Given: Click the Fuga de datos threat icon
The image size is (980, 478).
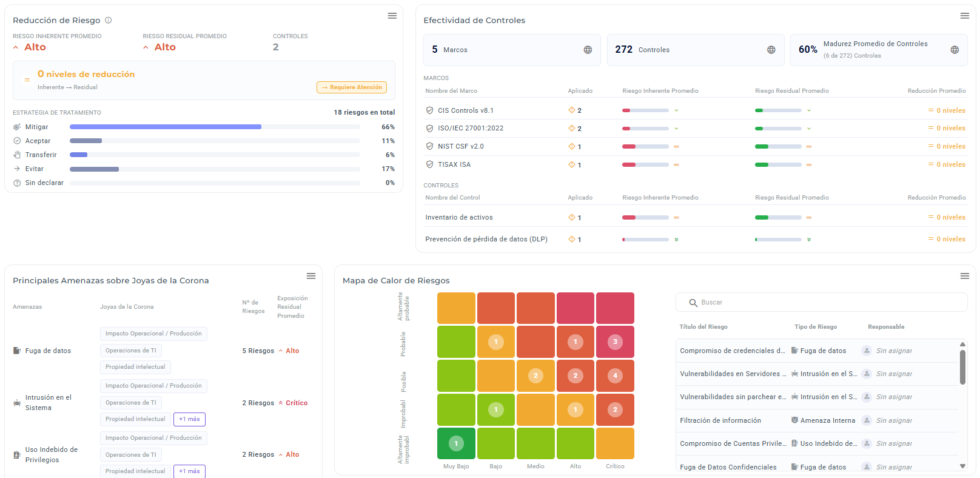Looking at the screenshot, I should pos(17,351).
